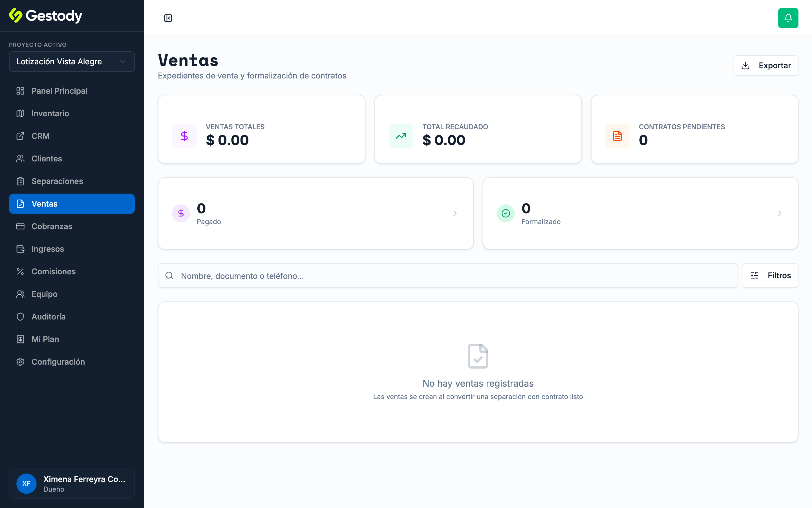
Task: Click the purple Pagado dollar icon
Action: [181, 213]
